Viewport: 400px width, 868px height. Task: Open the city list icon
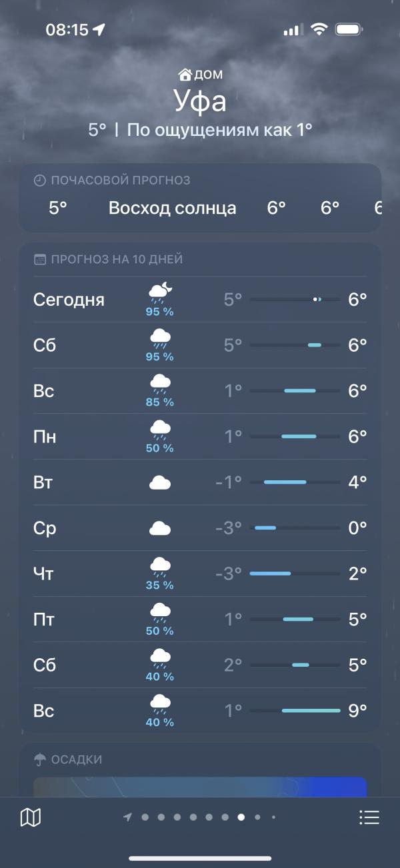click(369, 817)
